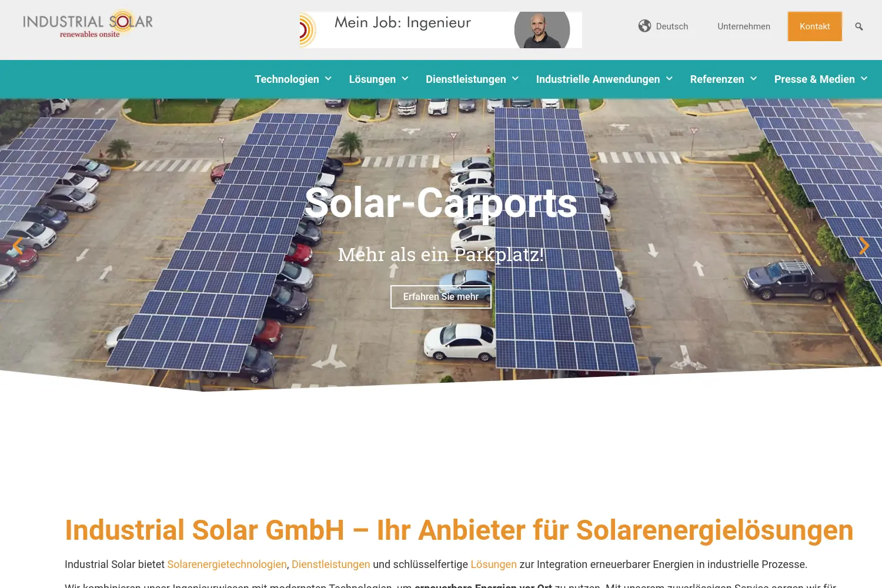882x588 pixels.
Task: Advance carousel with right orange arrow
Action: pyautogui.click(x=864, y=246)
